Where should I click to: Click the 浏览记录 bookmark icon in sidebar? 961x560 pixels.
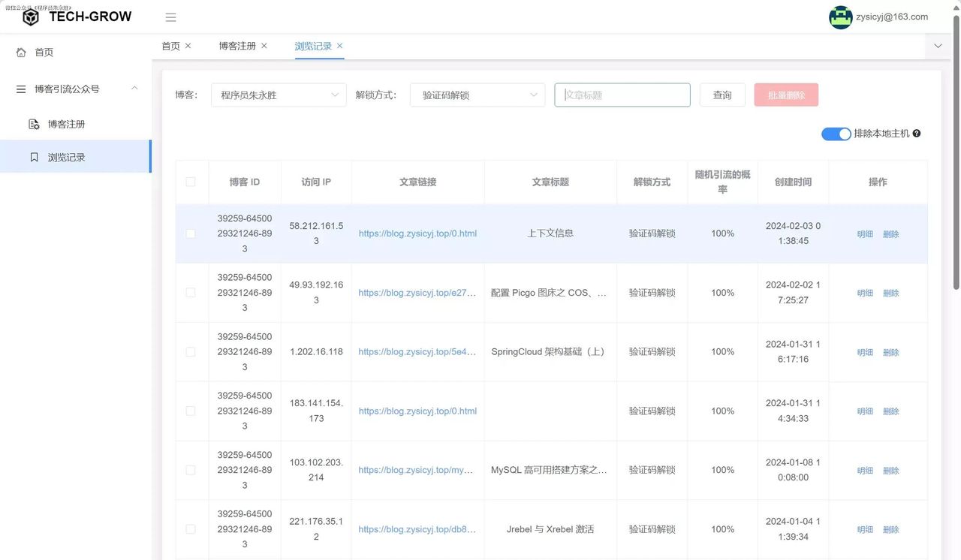tap(34, 158)
